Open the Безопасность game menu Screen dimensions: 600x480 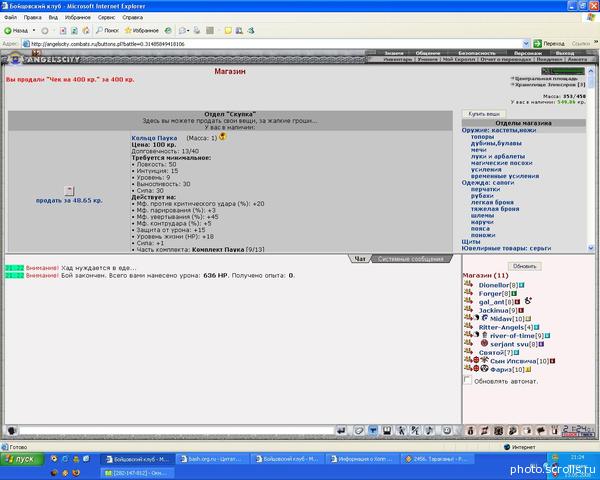pos(477,53)
